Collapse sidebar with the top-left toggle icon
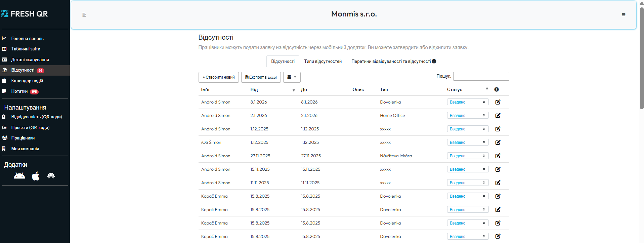This screenshot has height=243, width=644. click(84, 15)
